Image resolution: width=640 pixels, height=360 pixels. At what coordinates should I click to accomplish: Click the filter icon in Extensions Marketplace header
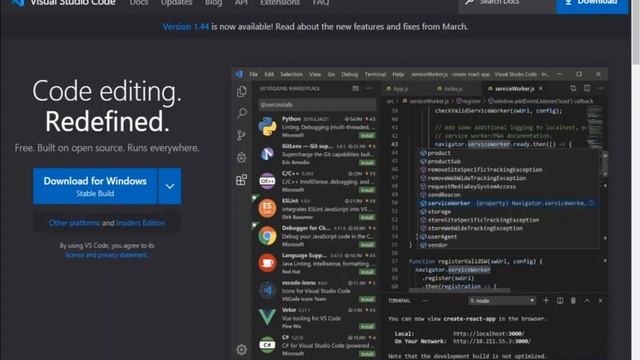[x=356, y=88]
